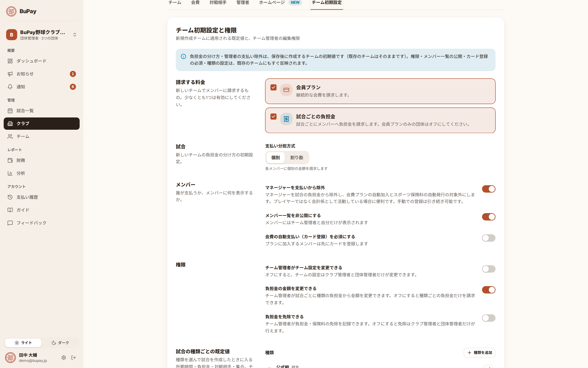The width and height of the screenshot is (588, 368).
Task: Click the 会員プラン card icon
Action: (x=286, y=90)
